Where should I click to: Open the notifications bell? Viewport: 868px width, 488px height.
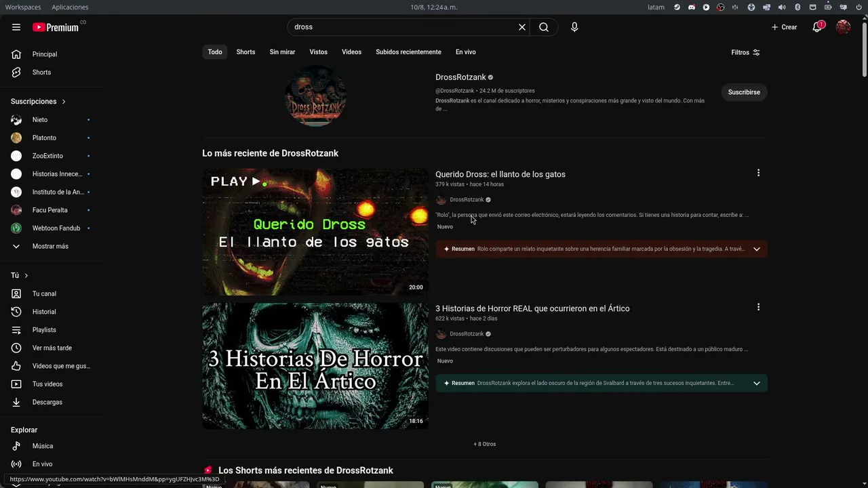coord(817,27)
